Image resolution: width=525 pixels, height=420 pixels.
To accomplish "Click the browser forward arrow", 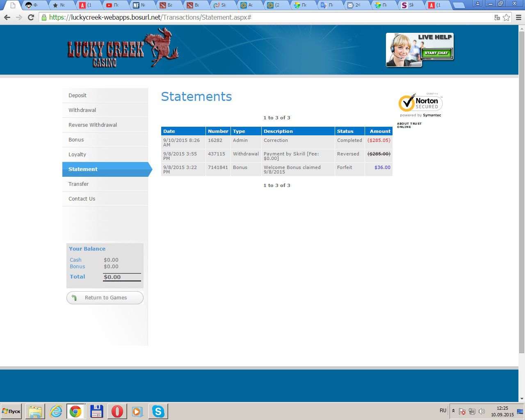I will (19, 18).
